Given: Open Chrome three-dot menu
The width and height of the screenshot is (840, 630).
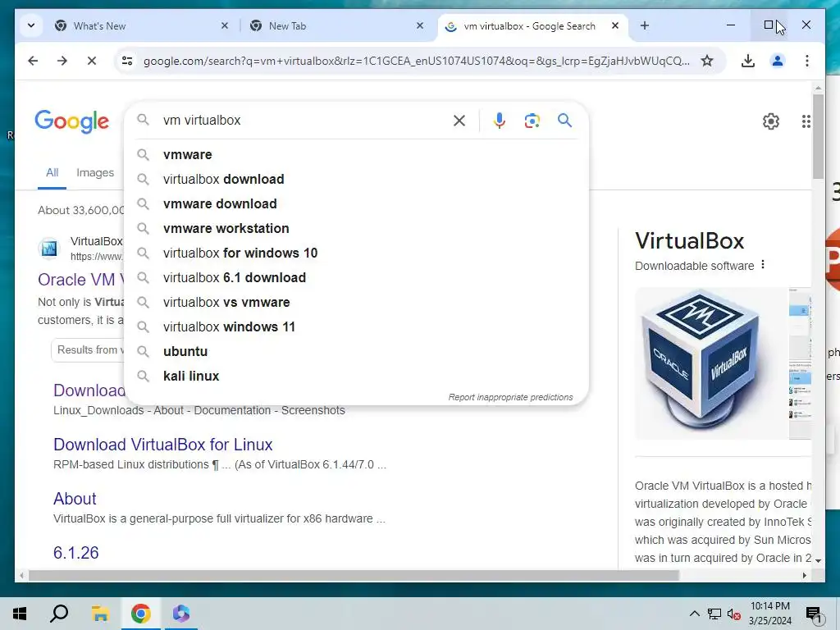Looking at the screenshot, I should (807, 61).
